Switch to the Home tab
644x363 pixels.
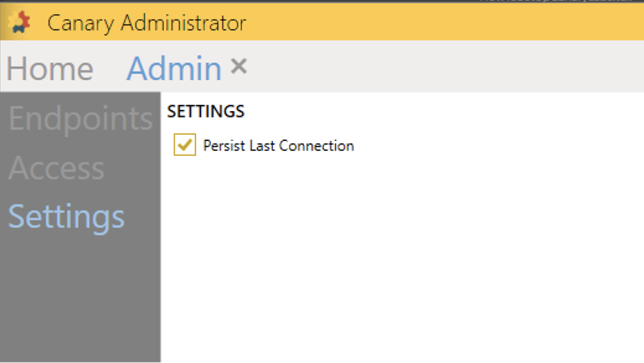tap(50, 69)
